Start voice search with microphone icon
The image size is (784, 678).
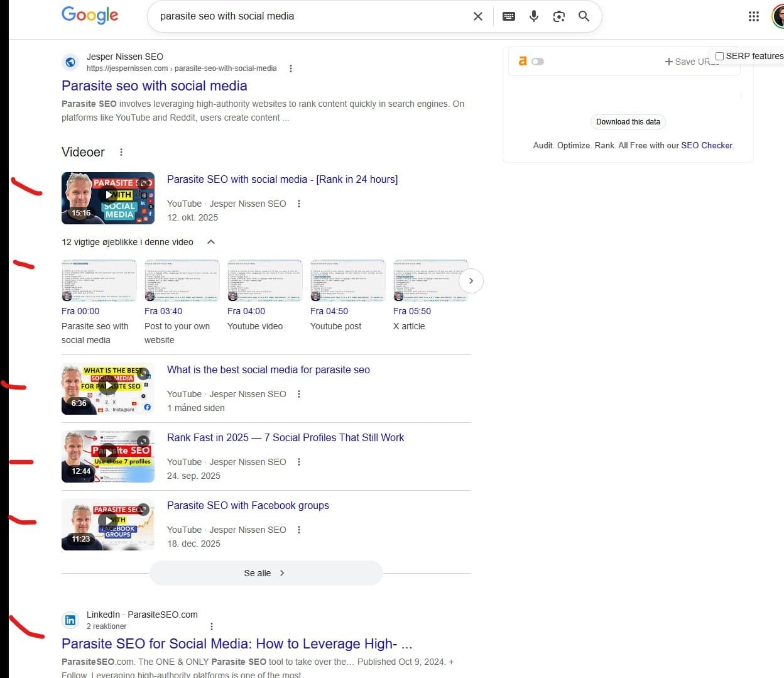click(534, 16)
